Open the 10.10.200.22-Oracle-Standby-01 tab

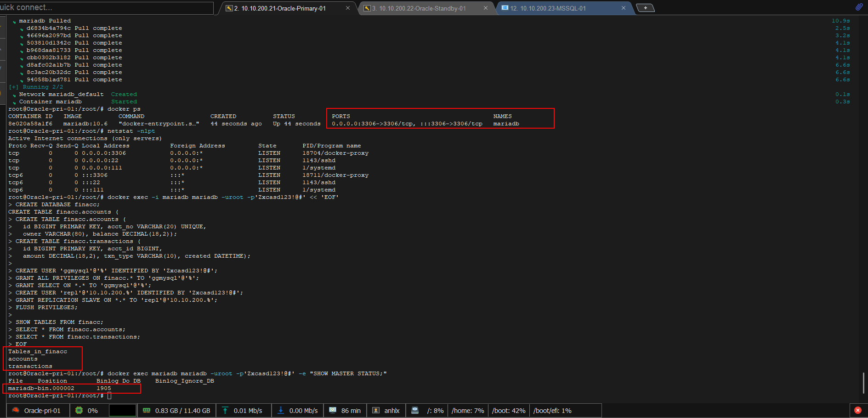pyautogui.click(x=419, y=8)
